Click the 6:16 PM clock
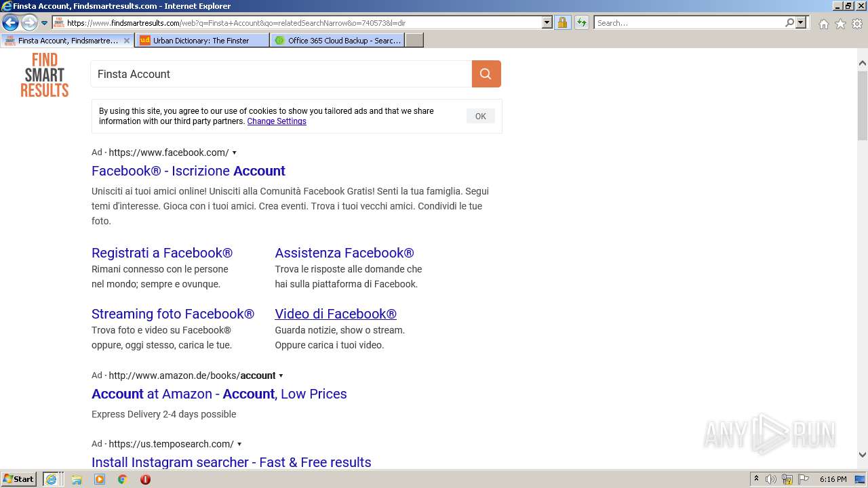The image size is (868, 488). click(x=833, y=479)
